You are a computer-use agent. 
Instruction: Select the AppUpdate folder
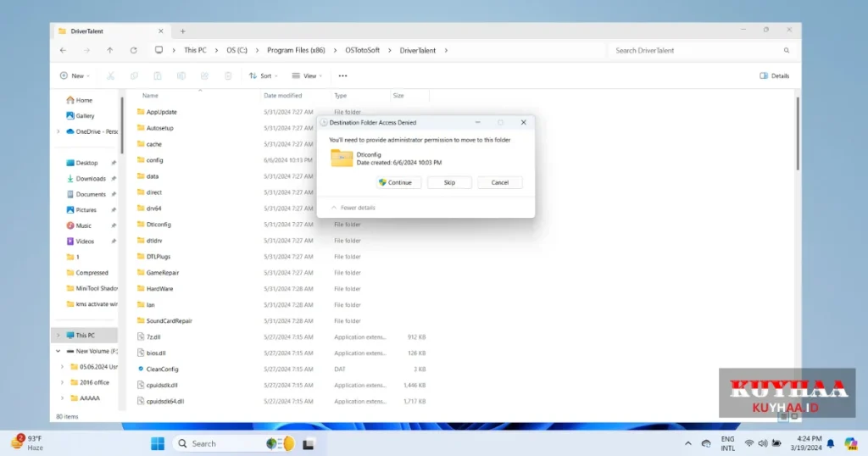coord(157,112)
